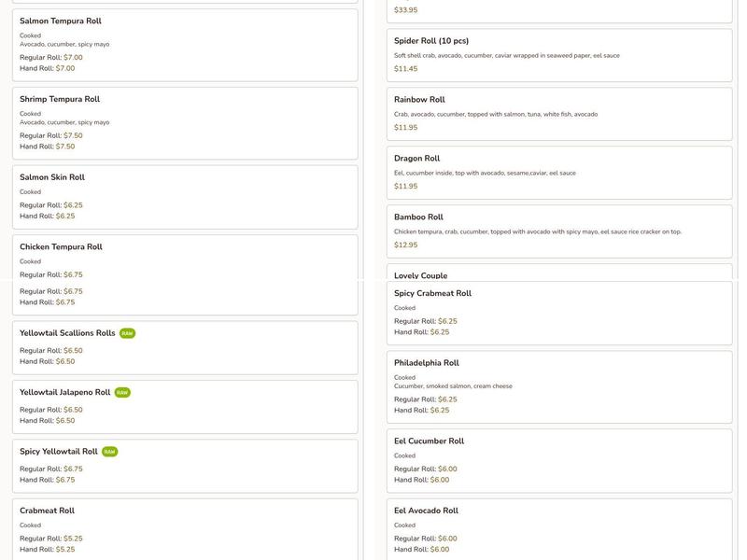Pick the Philadelphia Roll item

tap(426, 363)
